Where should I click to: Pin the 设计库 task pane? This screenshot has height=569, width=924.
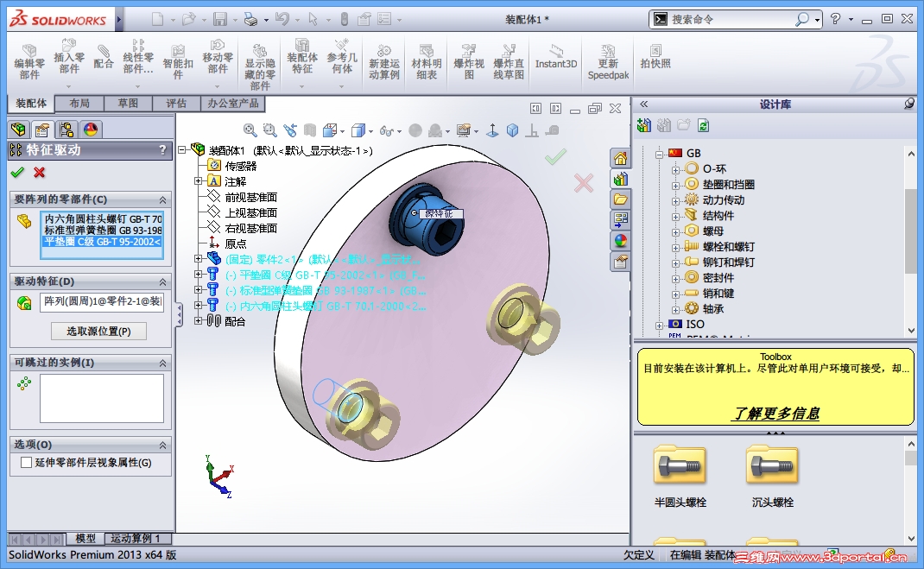(x=910, y=104)
